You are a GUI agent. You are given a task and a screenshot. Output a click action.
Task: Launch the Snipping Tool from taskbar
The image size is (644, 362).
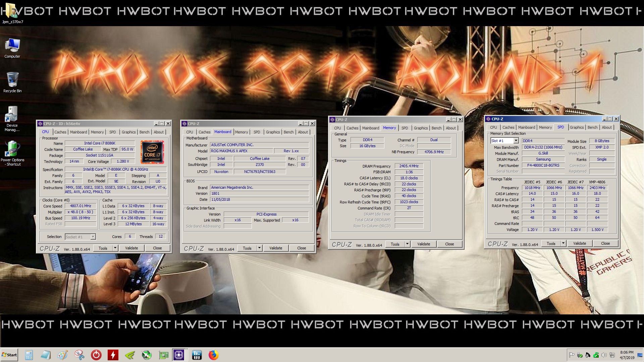pyautogui.click(x=79, y=355)
